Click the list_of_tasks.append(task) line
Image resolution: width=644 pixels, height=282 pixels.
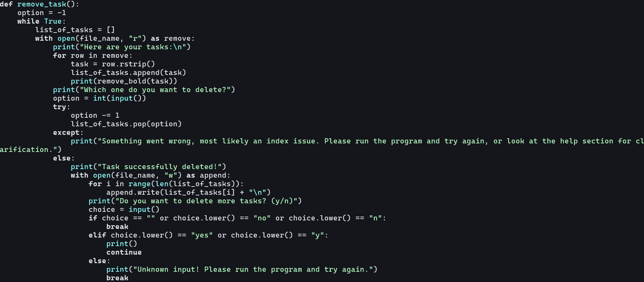(128, 73)
